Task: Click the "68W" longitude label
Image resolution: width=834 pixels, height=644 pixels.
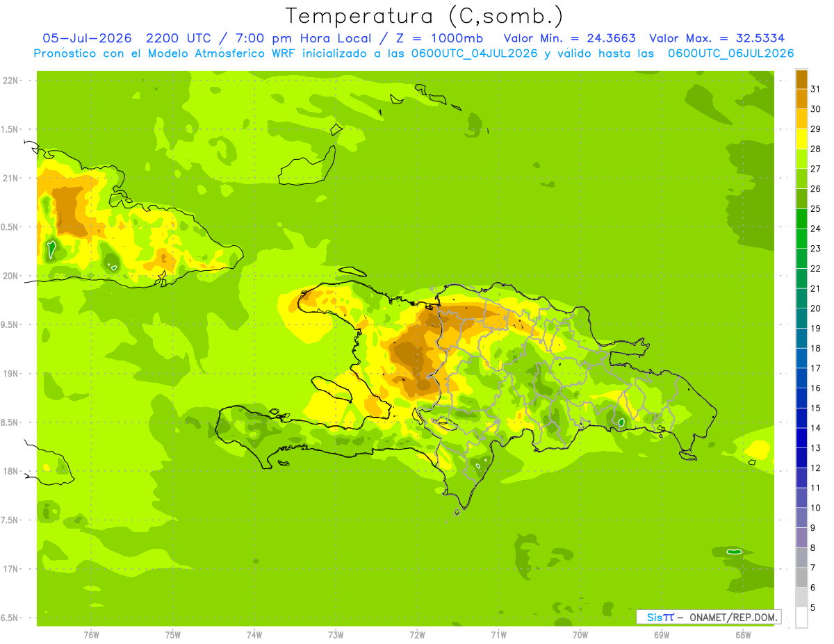Action: [x=743, y=634]
